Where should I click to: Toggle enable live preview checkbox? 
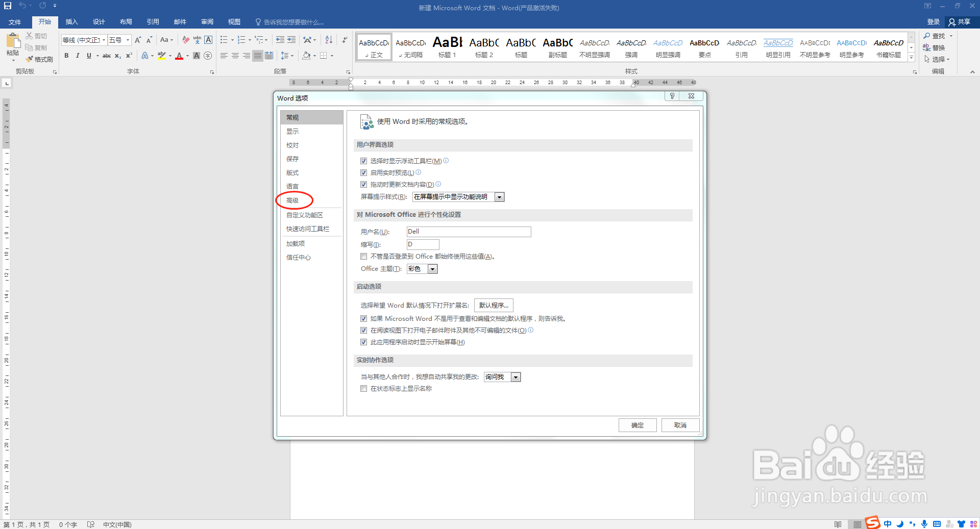363,172
